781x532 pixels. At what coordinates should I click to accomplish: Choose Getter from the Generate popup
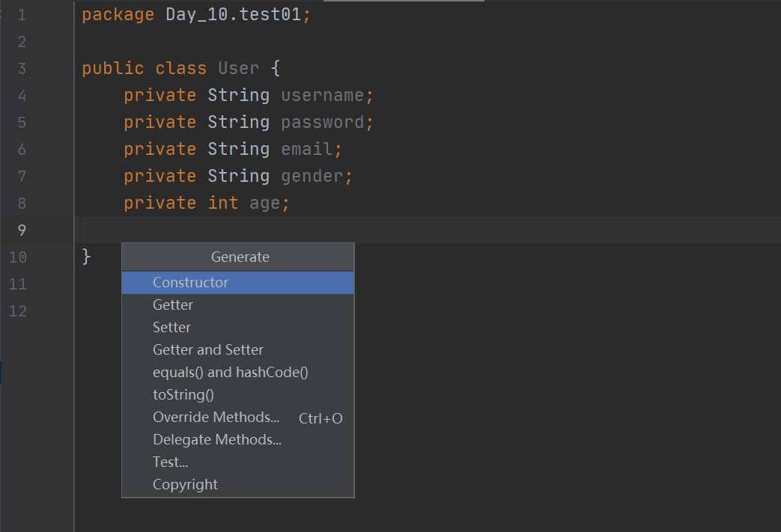point(173,305)
